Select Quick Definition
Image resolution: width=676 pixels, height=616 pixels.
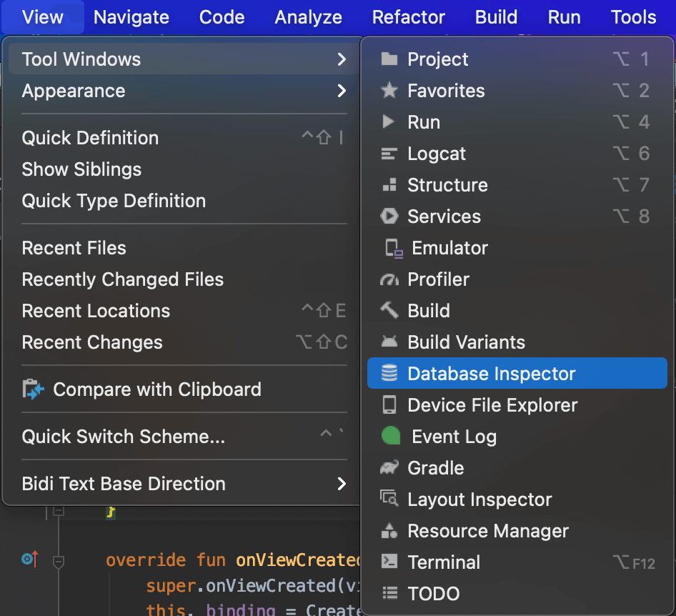(184, 138)
